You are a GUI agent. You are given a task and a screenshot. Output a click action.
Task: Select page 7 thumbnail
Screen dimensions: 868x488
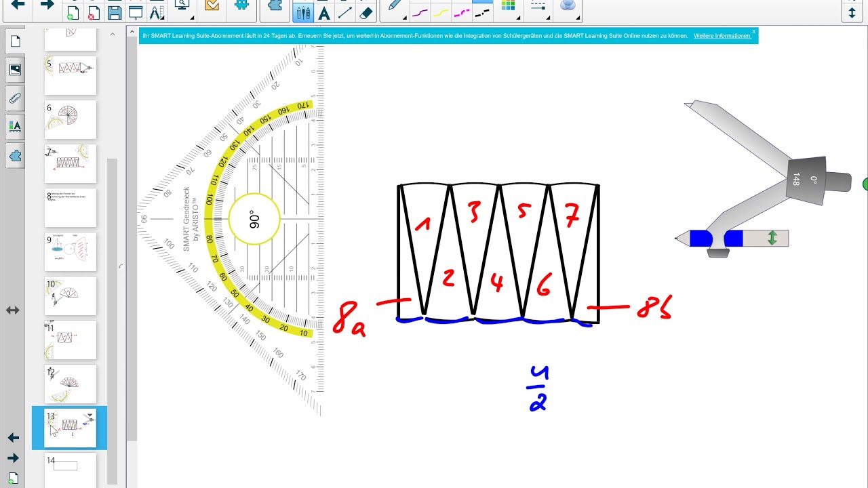71,163
